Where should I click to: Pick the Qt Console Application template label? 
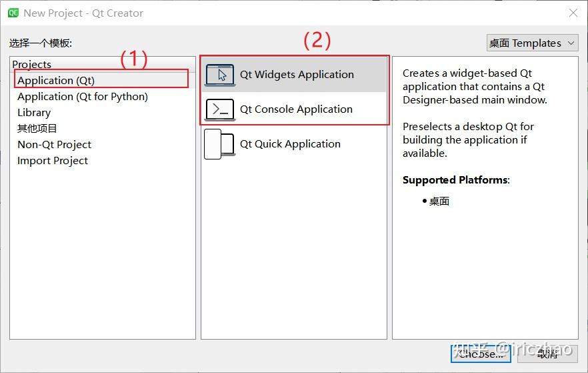pos(296,109)
